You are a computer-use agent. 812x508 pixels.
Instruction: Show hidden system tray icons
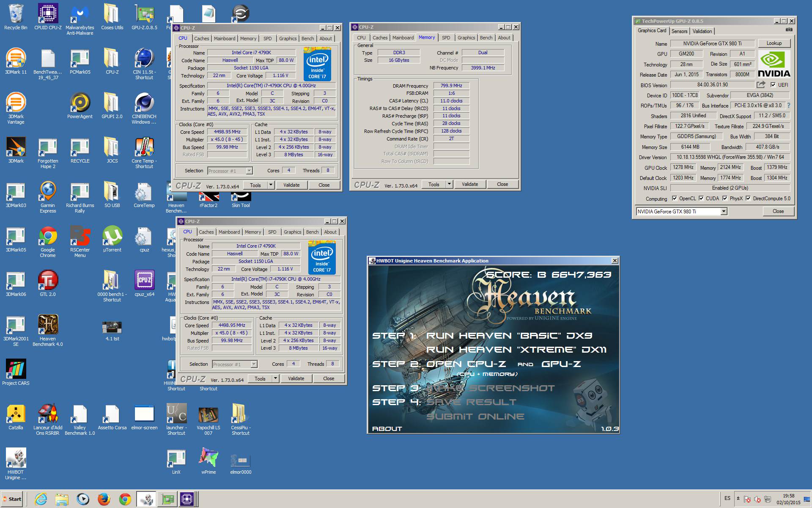(x=738, y=498)
